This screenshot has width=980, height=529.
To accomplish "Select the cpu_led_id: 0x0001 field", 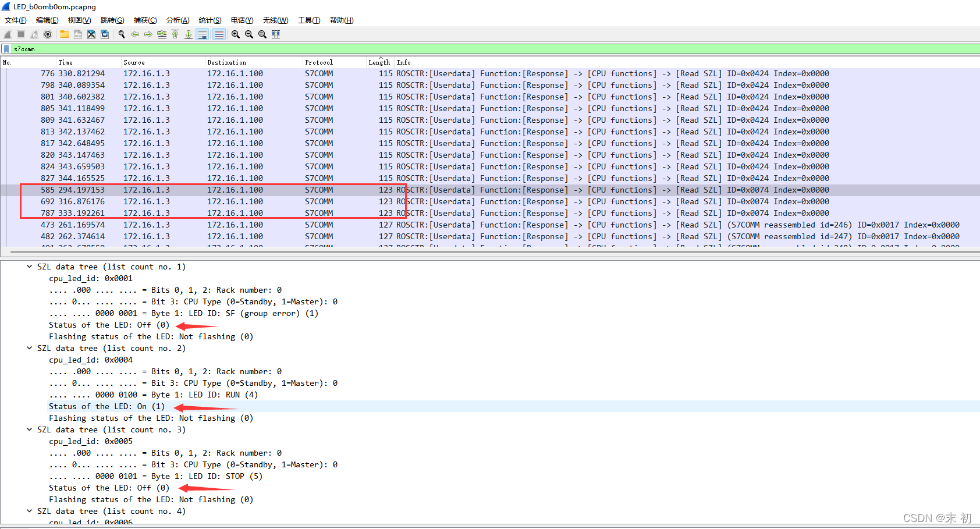I will click(91, 278).
